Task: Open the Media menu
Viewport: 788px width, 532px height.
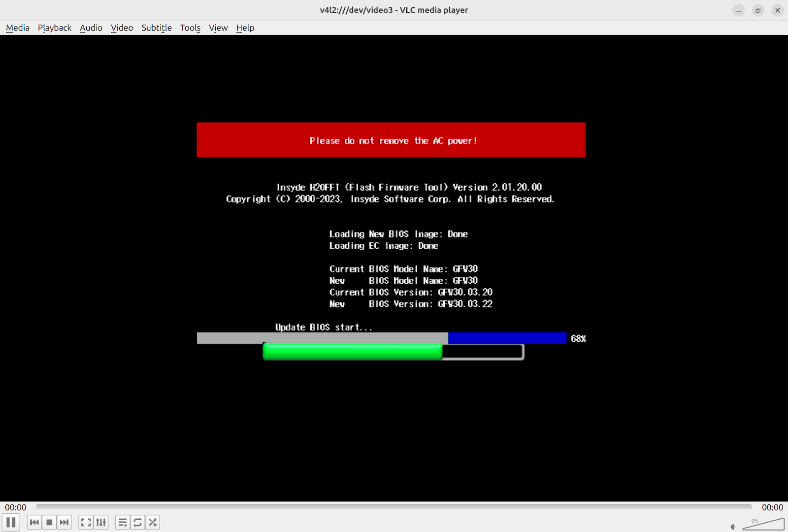Action: tap(18, 28)
